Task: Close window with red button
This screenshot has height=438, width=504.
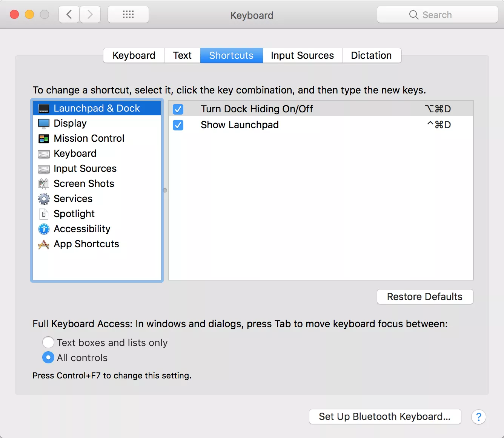Action: pyautogui.click(x=14, y=14)
